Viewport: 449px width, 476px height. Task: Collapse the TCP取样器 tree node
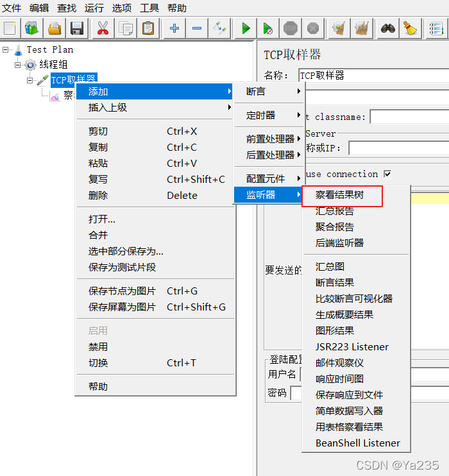(30, 80)
